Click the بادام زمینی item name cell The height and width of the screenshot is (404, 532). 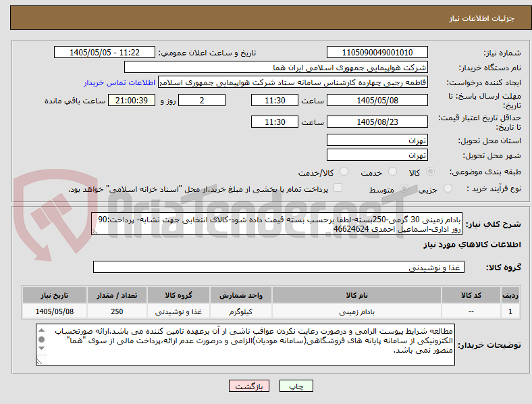[x=356, y=311]
